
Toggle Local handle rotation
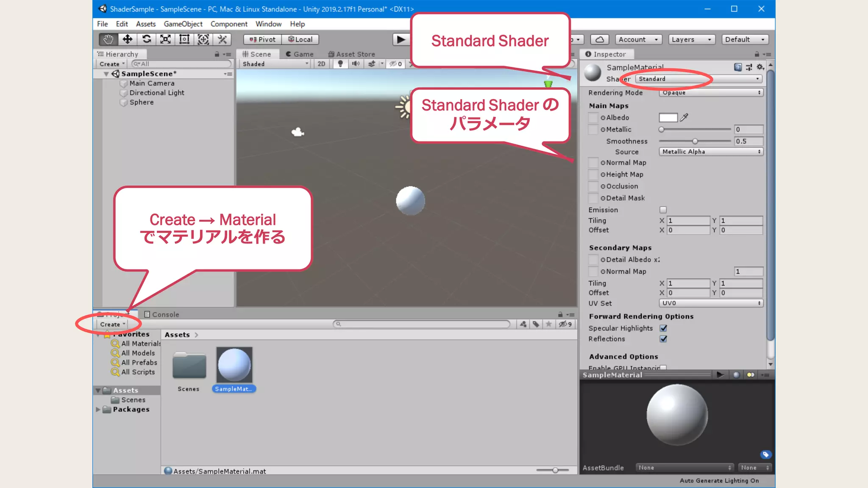tap(300, 39)
